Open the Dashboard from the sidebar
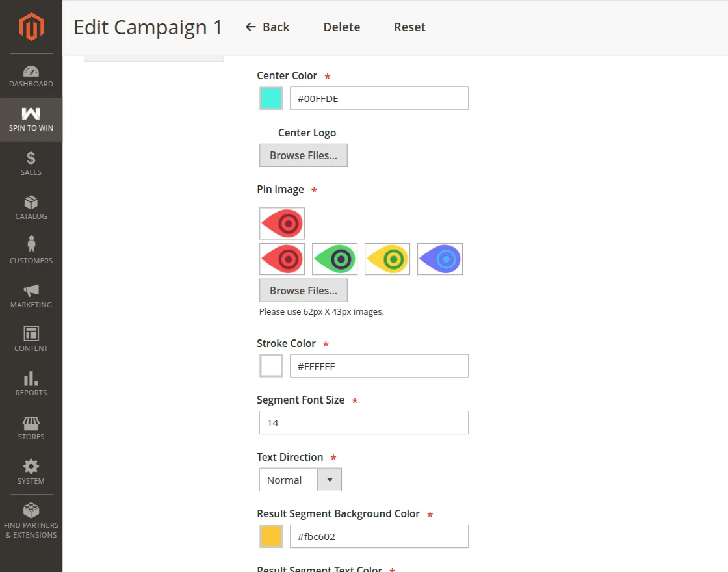 click(x=31, y=75)
